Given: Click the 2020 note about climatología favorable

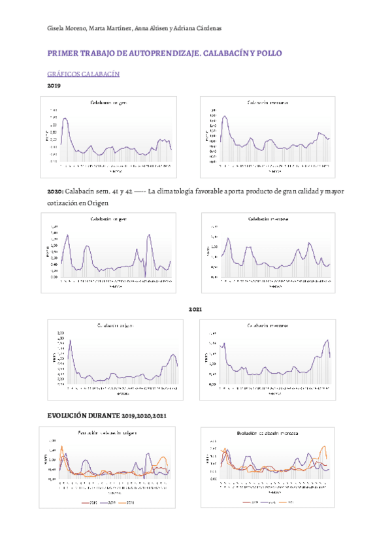Looking at the screenshot, I should 196,197.
